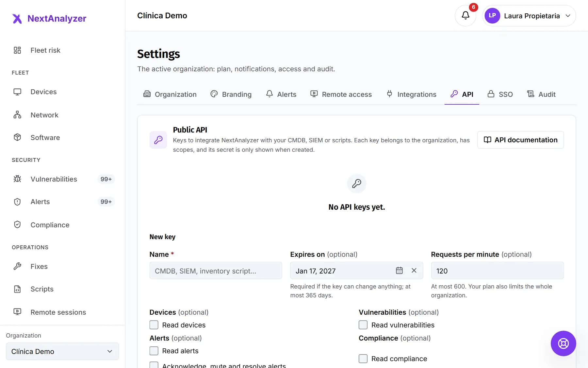This screenshot has height=368, width=588.
Task: Open notifications bell with 6 badge
Action: [x=465, y=15]
